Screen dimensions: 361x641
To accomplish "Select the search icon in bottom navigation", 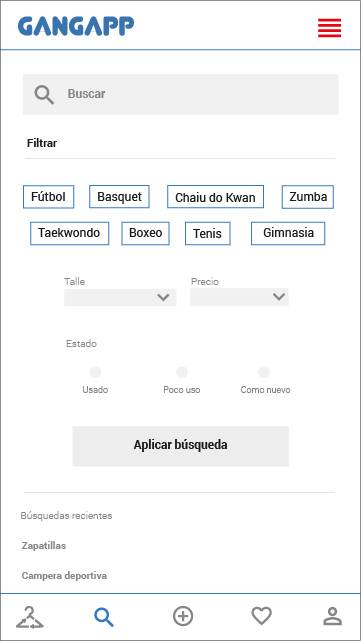I will click(104, 617).
